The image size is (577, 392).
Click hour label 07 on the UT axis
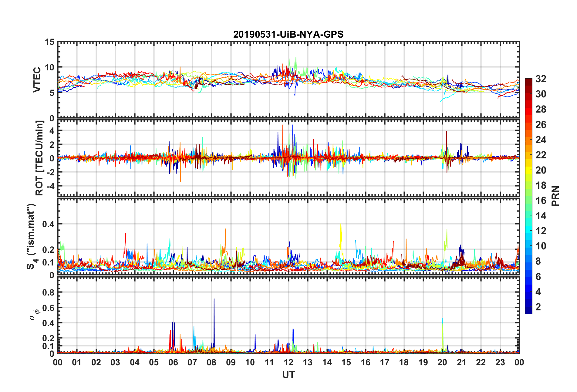coord(192,362)
